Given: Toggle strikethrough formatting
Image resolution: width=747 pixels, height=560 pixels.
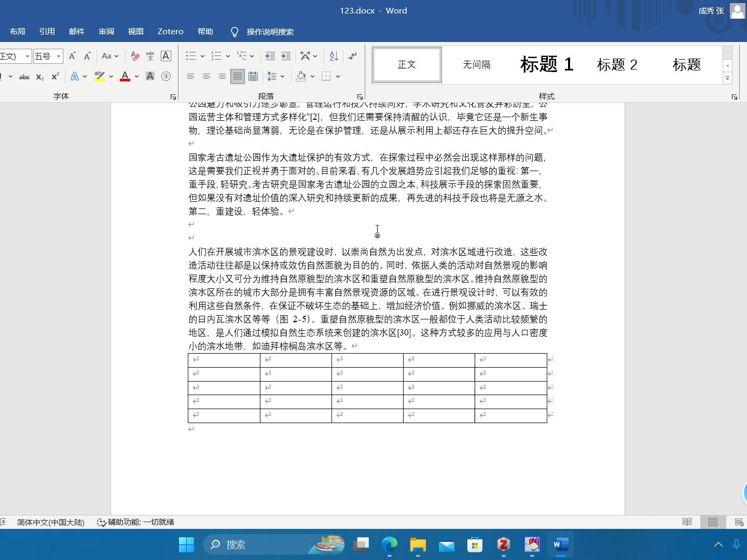Looking at the screenshot, I should pos(24,76).
